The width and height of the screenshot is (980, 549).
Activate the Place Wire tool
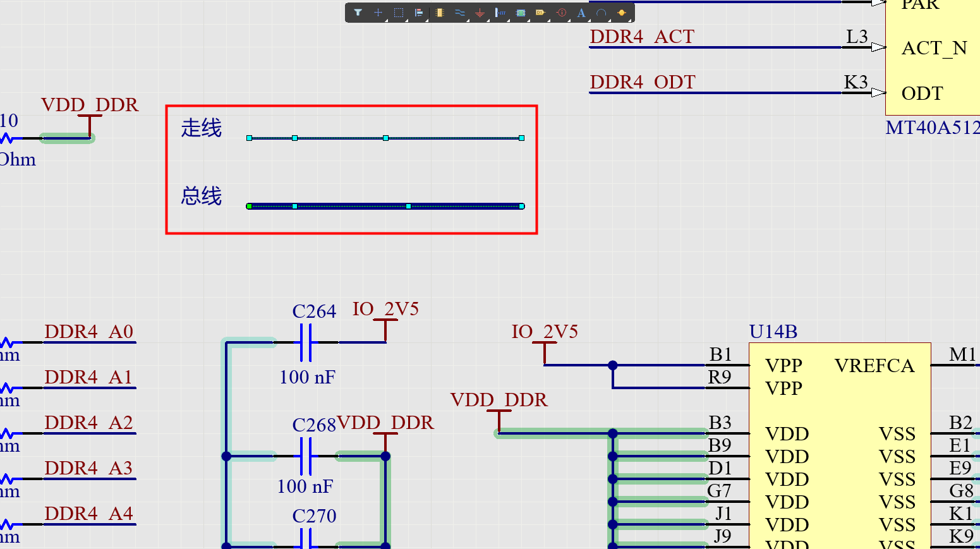459,13
